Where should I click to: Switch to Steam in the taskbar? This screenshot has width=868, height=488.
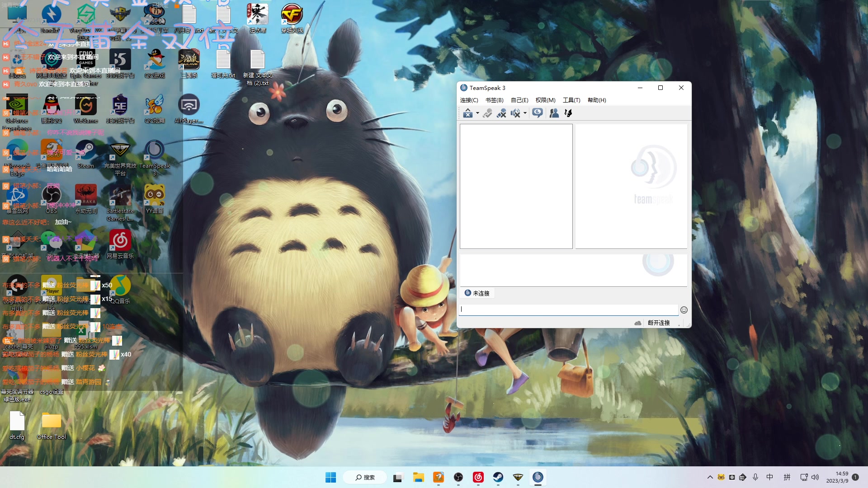pos(498,478)
